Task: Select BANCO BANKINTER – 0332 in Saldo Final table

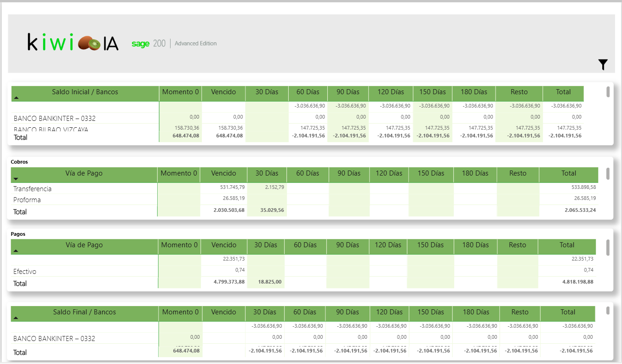Action: coord(54,339)
